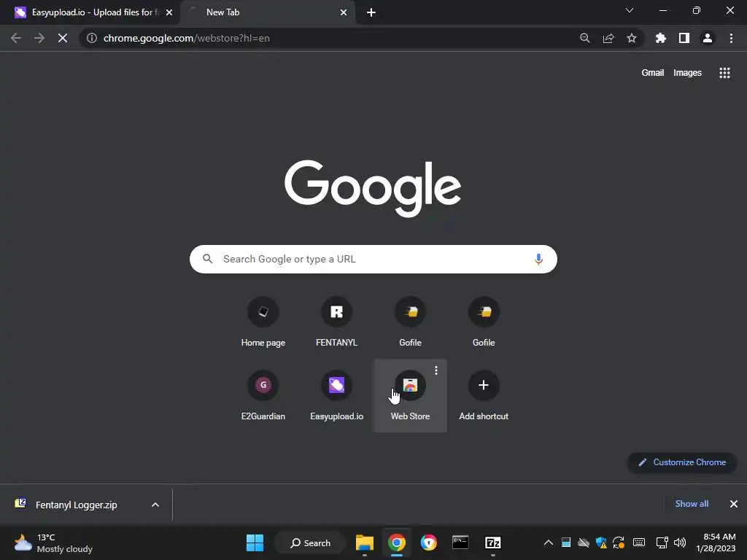Open the tab search dropdown chevron
The width and height of the screenshot is (747, 560).
[630, 10]
